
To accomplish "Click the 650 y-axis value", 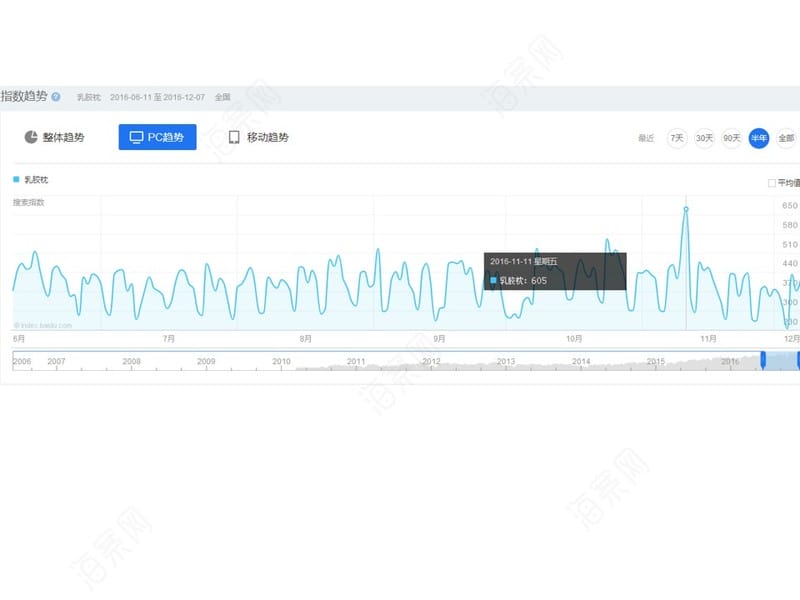I will point(789,205).
